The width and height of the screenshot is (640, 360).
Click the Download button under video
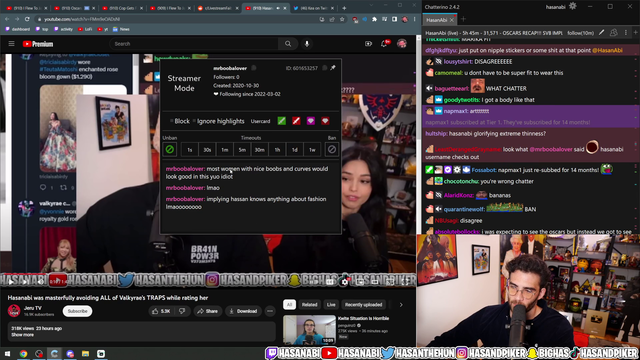tap(243, 311)
